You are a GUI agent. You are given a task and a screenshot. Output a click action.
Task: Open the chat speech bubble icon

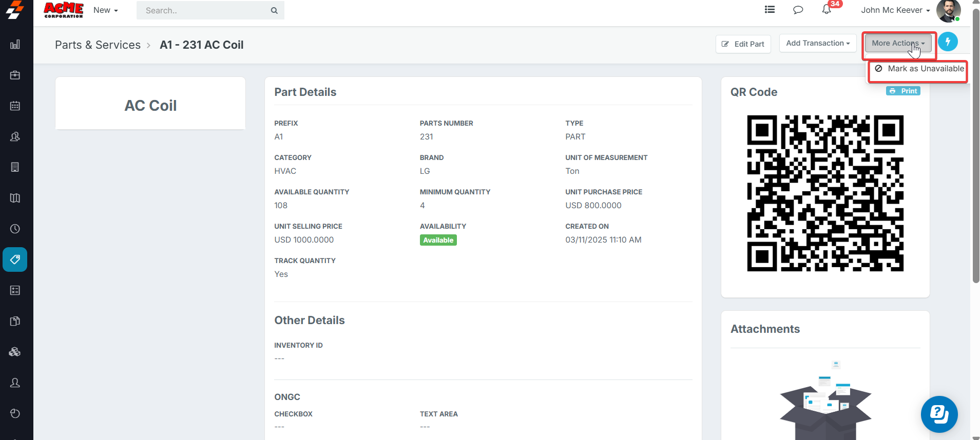pos(798,10)
